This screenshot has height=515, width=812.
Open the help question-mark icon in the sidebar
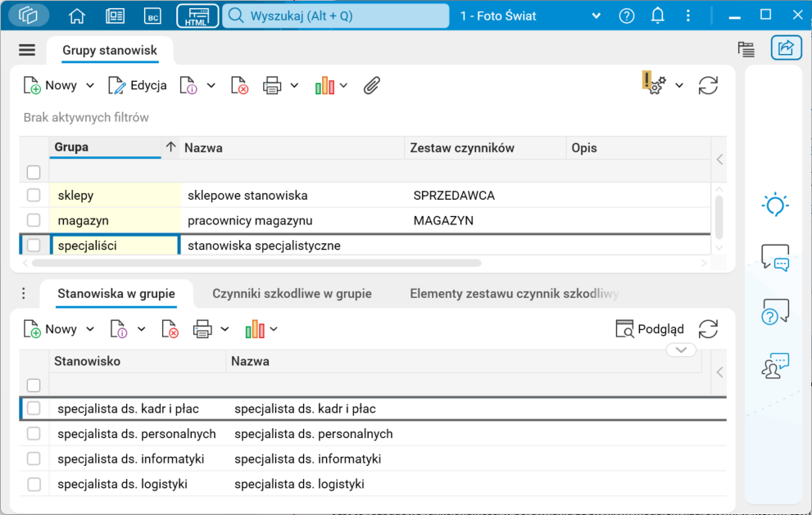click(x=773, y=310)
